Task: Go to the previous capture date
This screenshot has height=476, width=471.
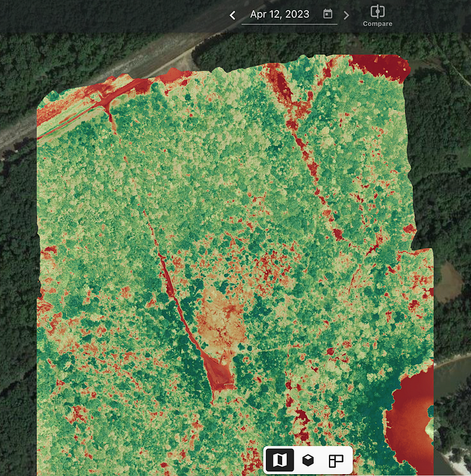Action: pos(232,15)
